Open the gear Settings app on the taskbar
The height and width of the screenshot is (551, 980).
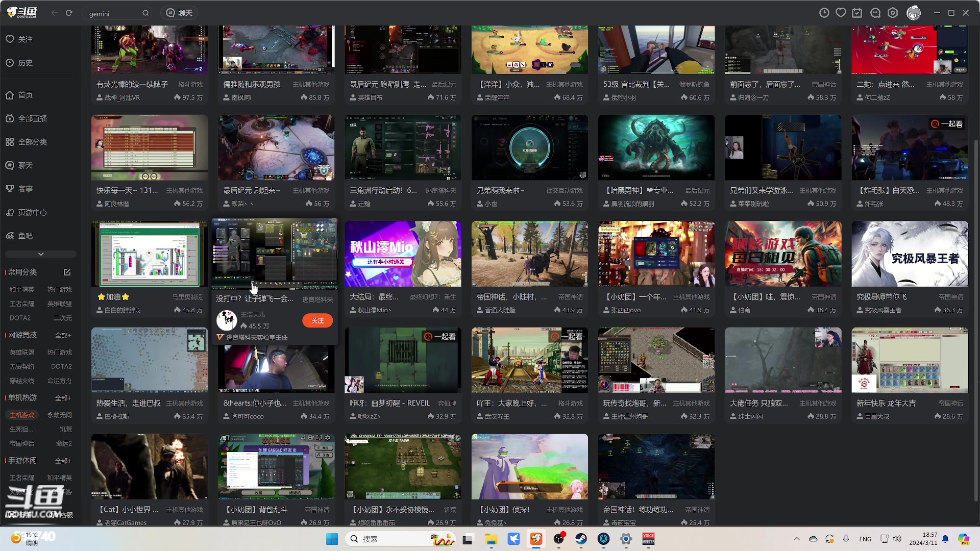pyautogui.click(x=626, y=539)
